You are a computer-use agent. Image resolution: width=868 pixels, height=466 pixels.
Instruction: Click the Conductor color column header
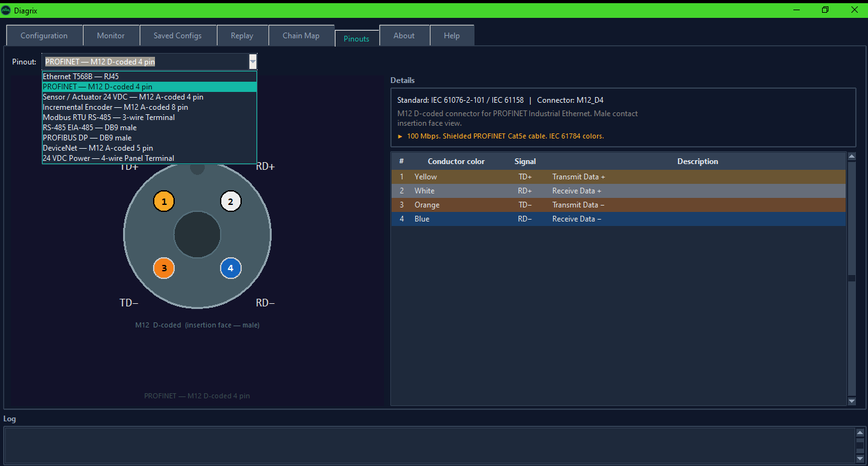(x=456, y=162)
